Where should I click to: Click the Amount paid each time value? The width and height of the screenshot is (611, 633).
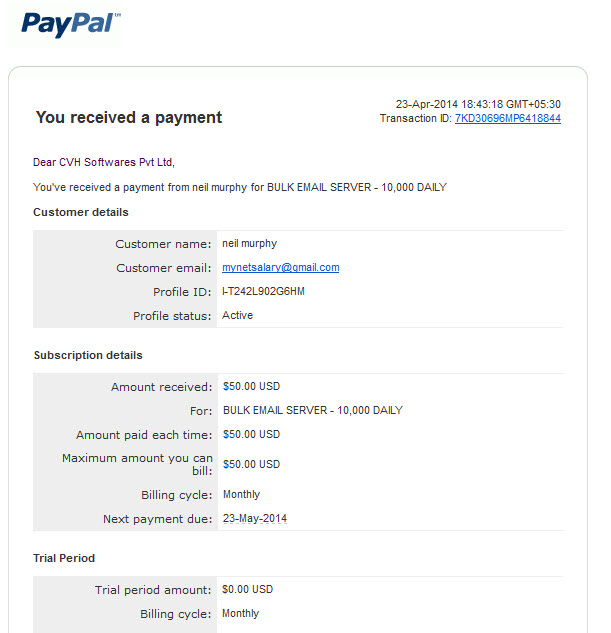point(251,434)
